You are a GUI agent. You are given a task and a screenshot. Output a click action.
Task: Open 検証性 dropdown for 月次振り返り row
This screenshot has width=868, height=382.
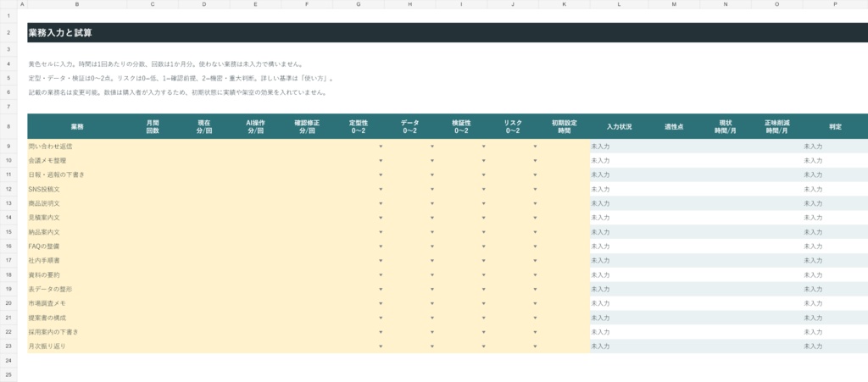[x=483, y=346]
